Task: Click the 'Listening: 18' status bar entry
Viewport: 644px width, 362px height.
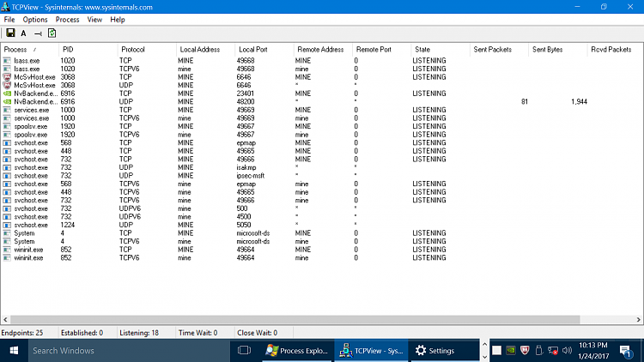Action: pos(139,333)
